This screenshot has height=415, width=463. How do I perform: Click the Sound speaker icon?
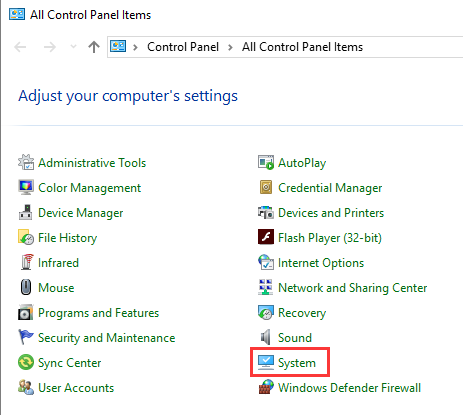pos(266,337)
